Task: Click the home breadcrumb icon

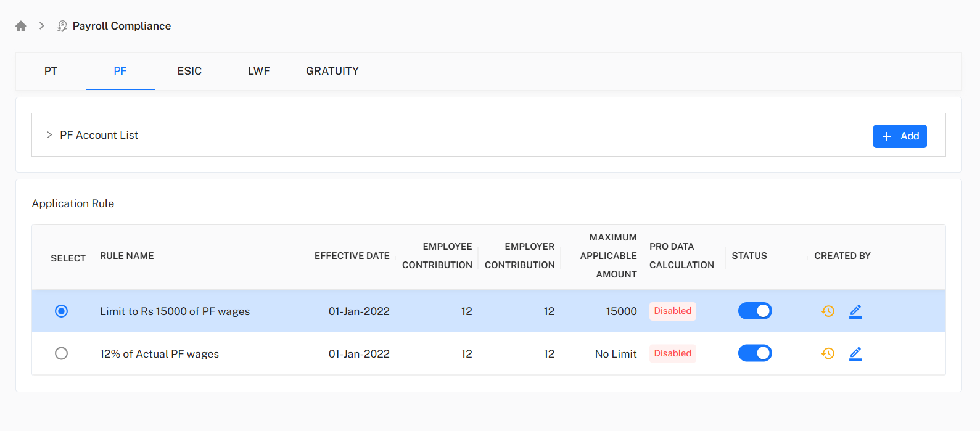Action: coord(21,26)
